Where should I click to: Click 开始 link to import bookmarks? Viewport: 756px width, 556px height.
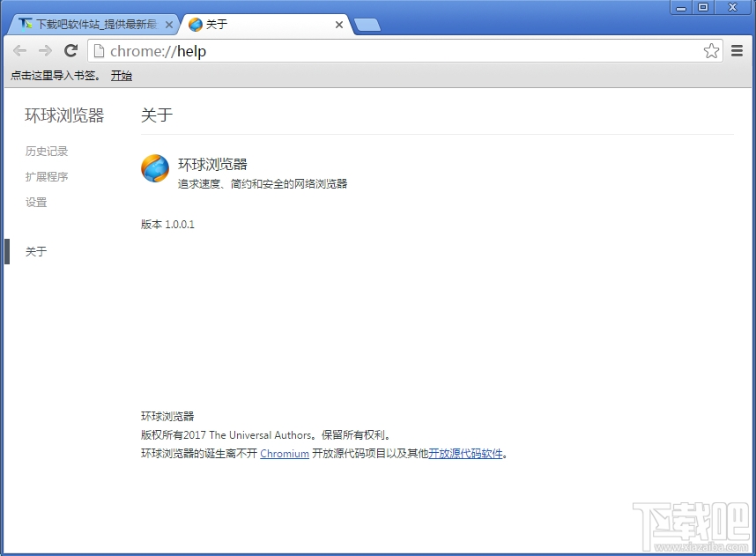[x=121, y=76]
